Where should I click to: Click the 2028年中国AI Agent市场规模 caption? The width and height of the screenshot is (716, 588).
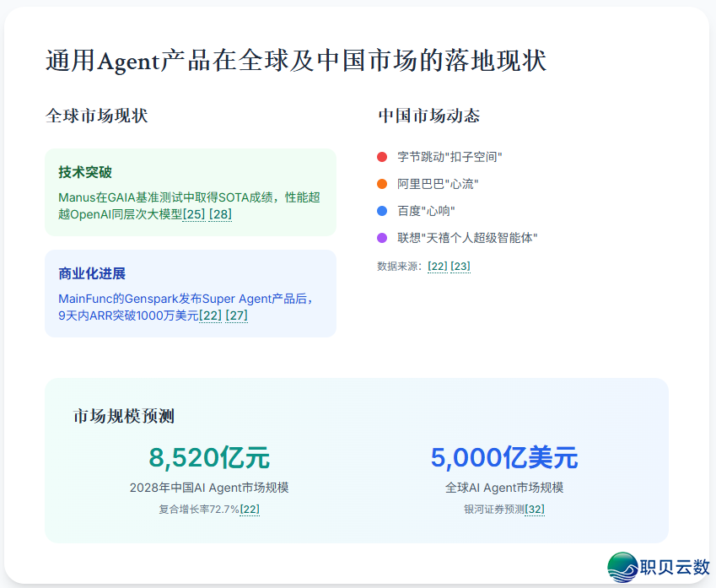point(209,488)
